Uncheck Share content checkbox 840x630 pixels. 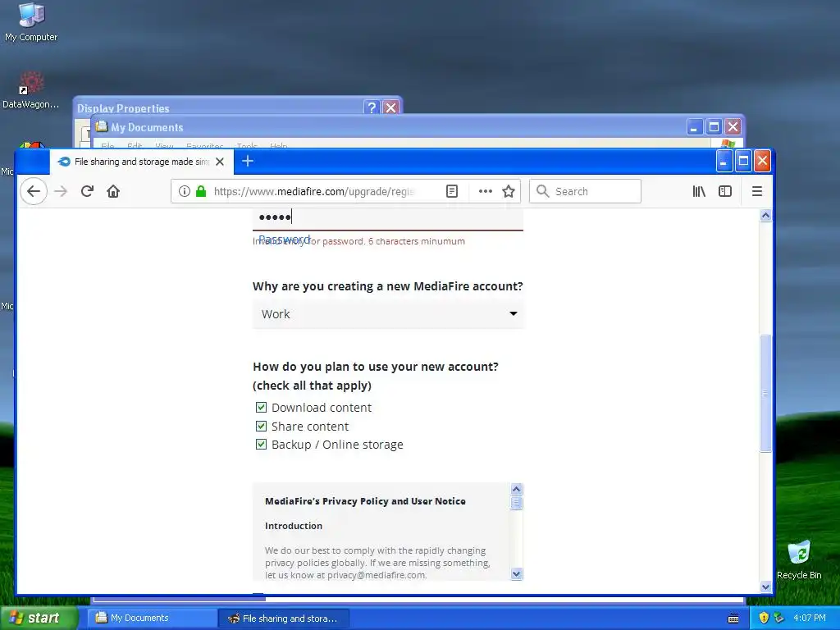tap(261, 426)
